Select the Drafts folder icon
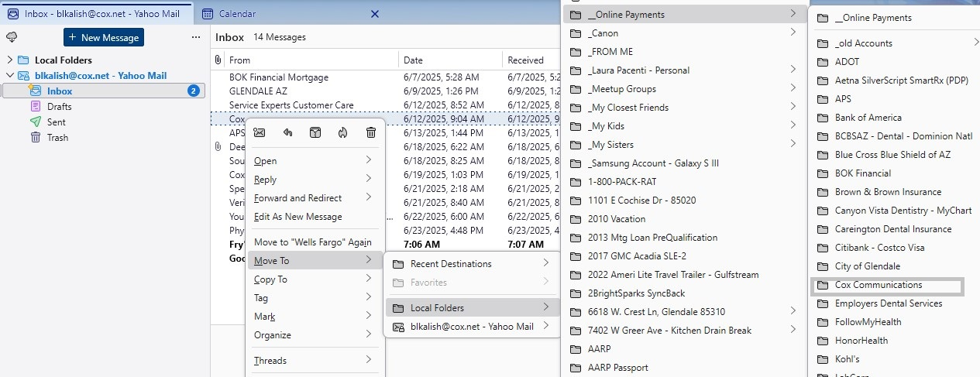This screenshot has width=980, height=377. (x=36, y=106)
